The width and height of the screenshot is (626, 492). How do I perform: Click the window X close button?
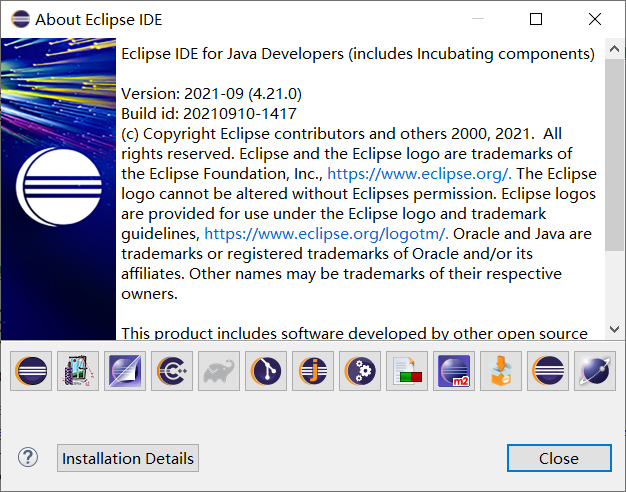click(595, 19)
